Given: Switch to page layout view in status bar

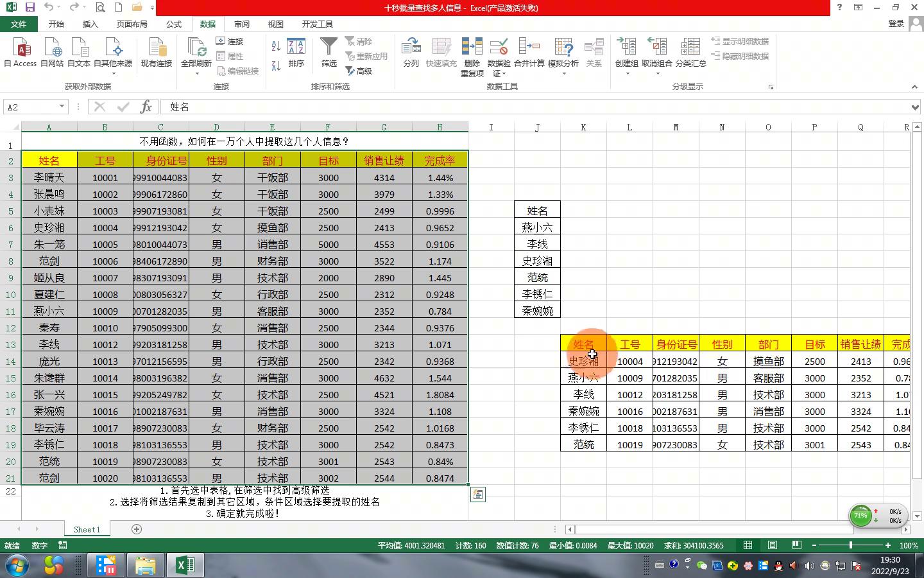Looking at the screenshot, I should [x=773, y=545].
